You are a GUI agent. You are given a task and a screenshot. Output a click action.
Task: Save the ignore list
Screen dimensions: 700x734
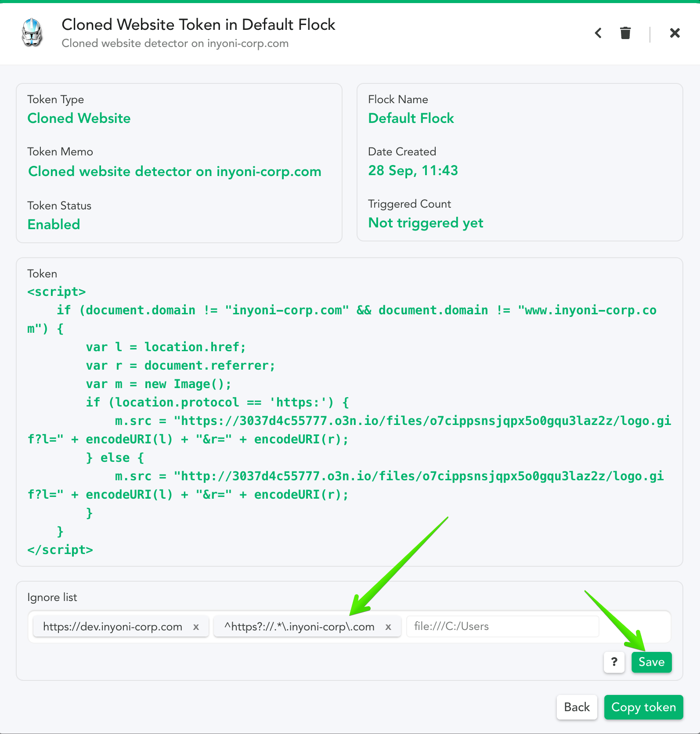tap(652, 662)
